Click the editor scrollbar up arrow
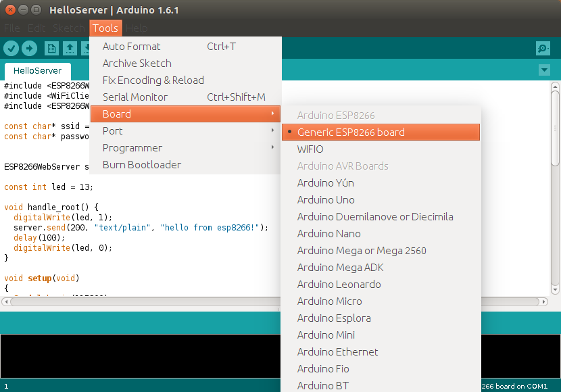Image resolution: width=561 pixels, height=392 pixels. 555,87
